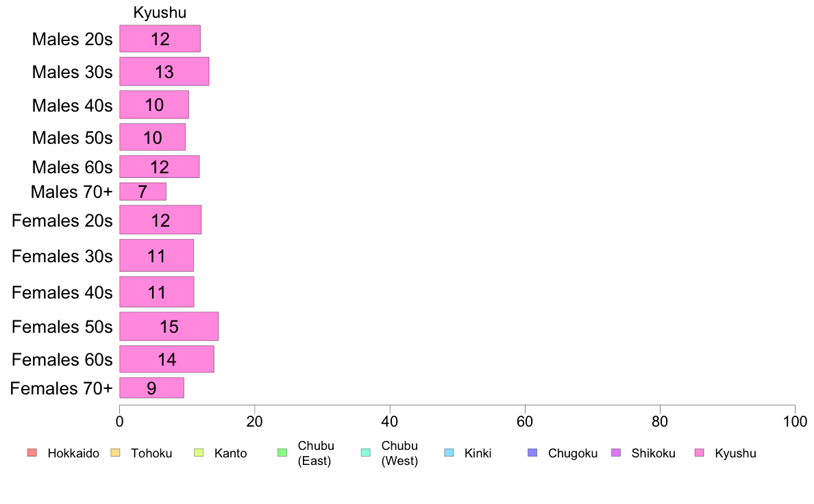Select the Chubu (West) legend swatch

[366, 453]
